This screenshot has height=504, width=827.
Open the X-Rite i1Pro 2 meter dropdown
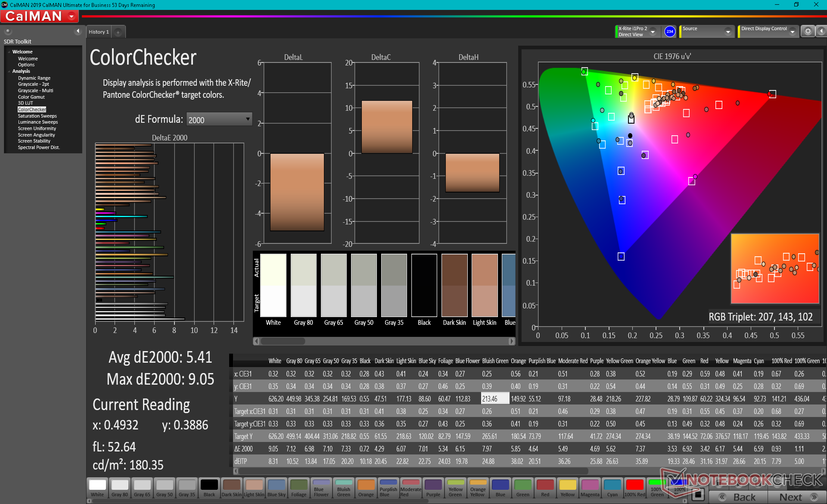653,31
